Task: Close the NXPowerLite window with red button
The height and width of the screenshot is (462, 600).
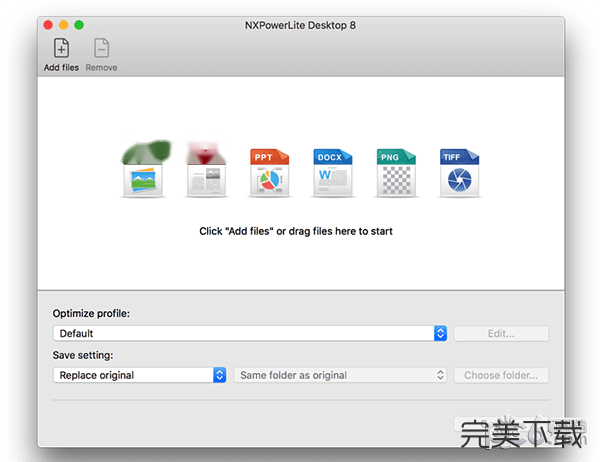Action: [x=48, y=25]
